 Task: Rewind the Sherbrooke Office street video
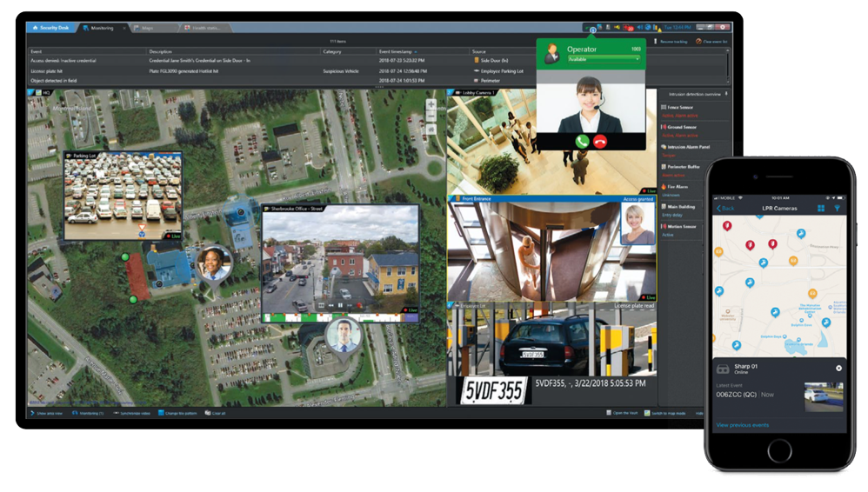pyautogui.click(x=331, y=305)
